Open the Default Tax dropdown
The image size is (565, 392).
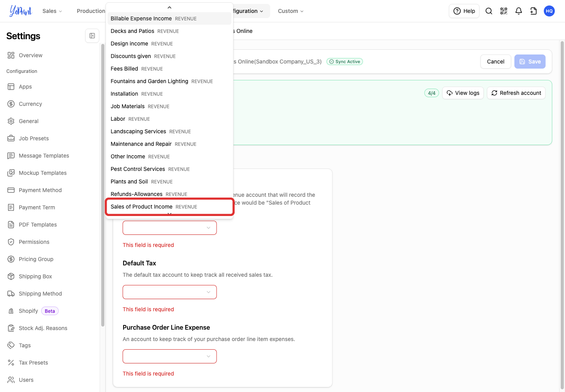point(169,292)
